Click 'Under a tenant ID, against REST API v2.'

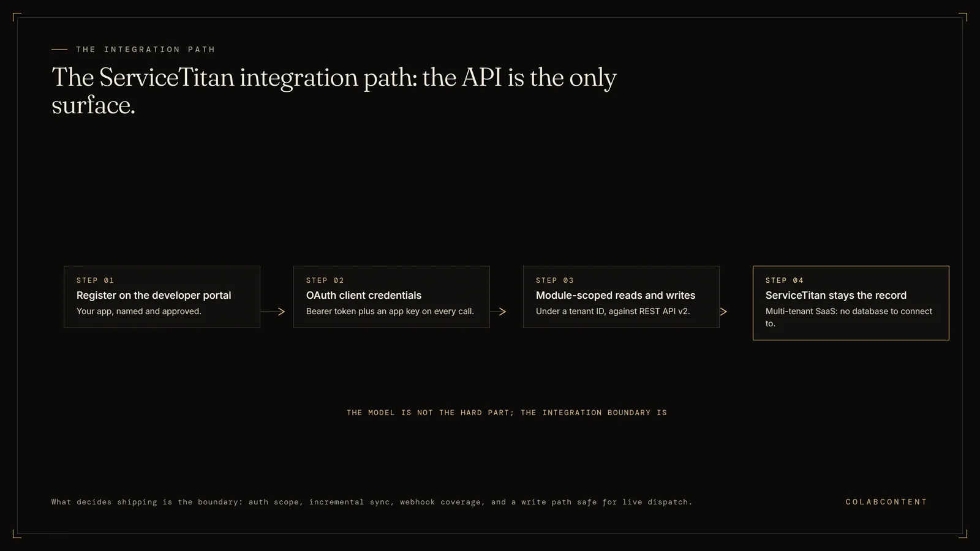613,311
